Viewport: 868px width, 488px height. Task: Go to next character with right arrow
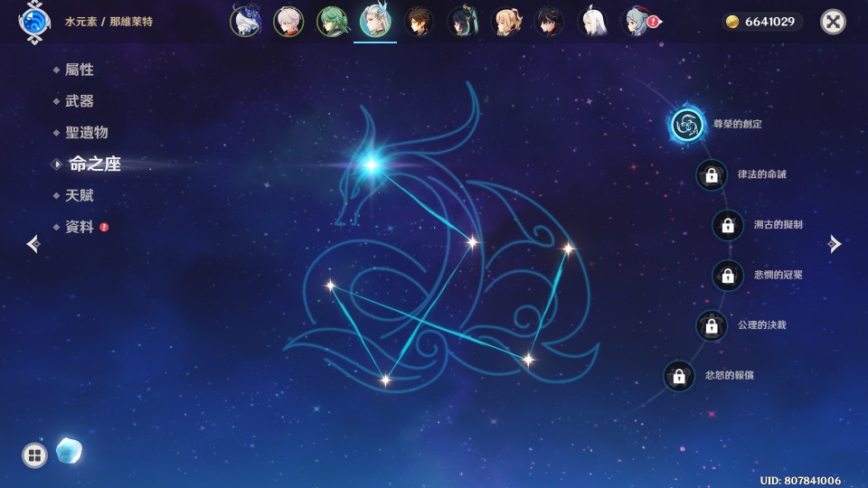pos(835,244)
